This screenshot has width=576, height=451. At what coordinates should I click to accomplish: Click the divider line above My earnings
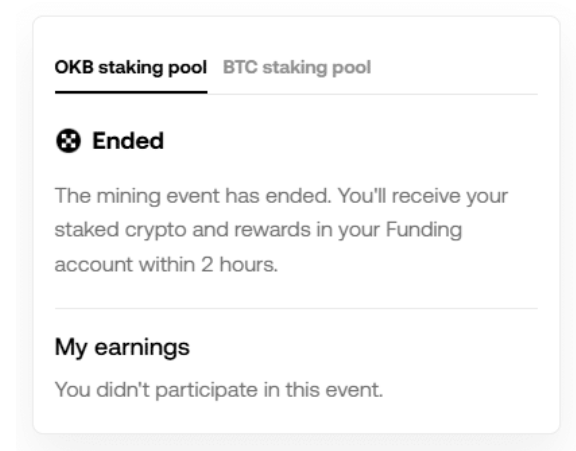tap(296, 309)
